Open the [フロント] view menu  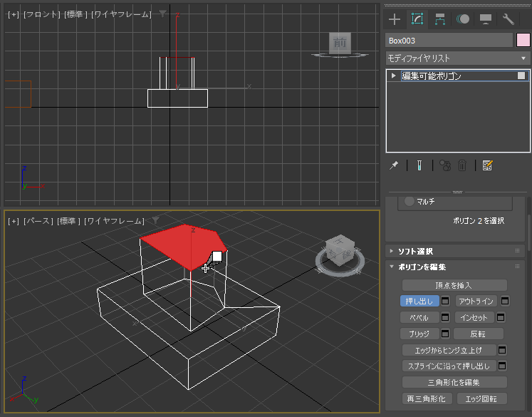[x=42, y=14]
